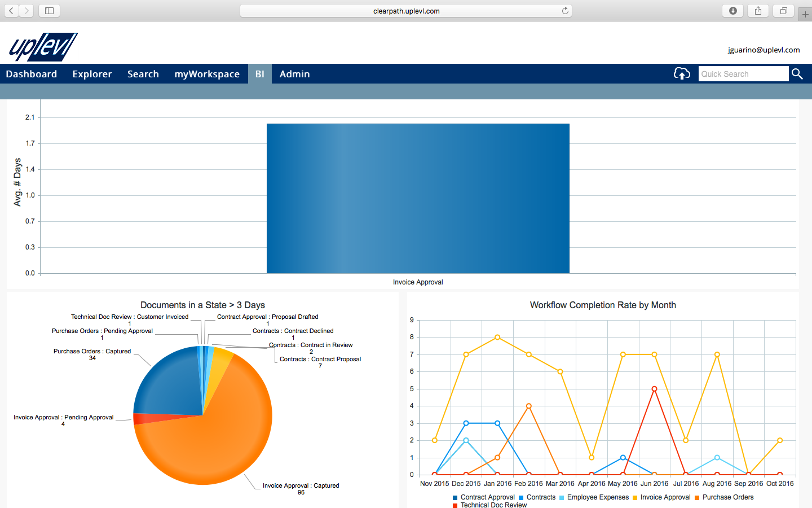The height and width of the screenshot is (508, 812).
Task: Click the browser back arrow
Action: click(x=11, y=11)
